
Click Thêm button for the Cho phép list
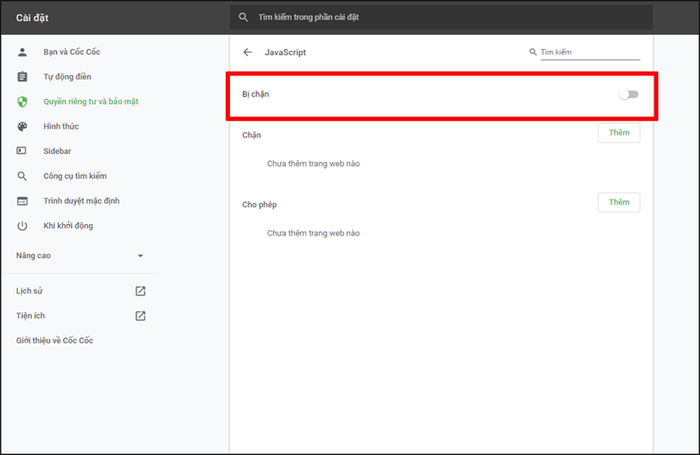pos(619,202)
